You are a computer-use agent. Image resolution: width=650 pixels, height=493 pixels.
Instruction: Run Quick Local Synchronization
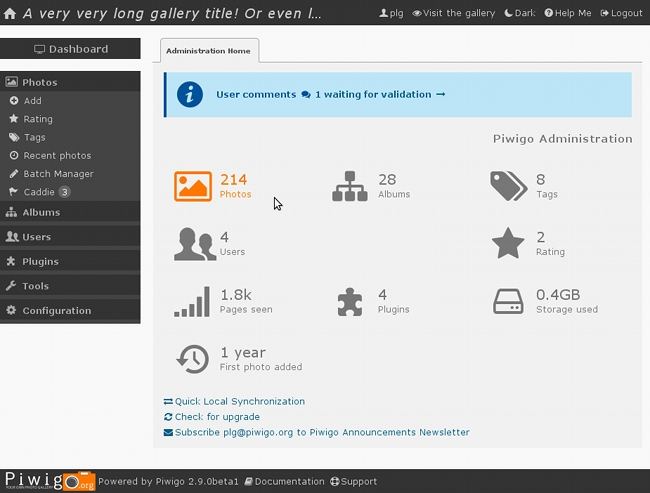pyautogui.click(x=234, y=401)
